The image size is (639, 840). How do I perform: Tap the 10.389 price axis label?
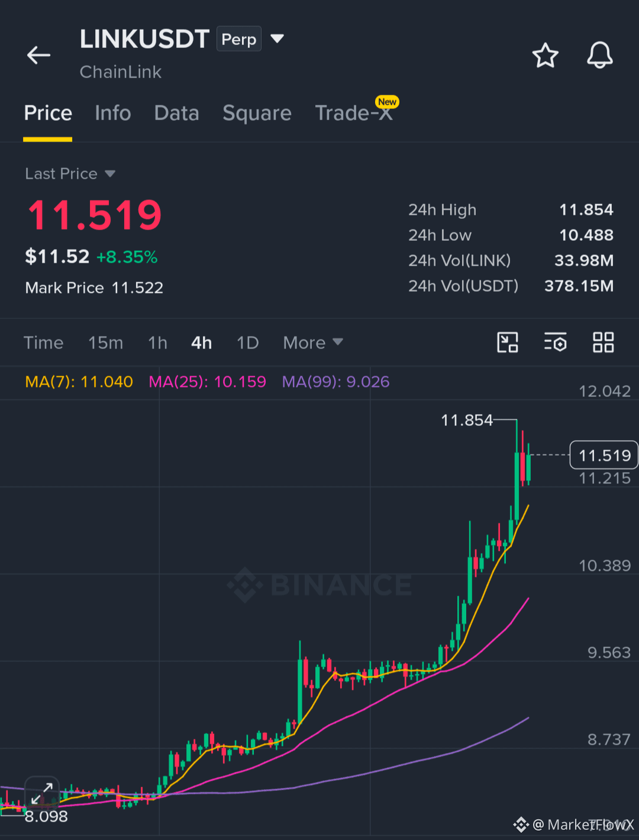point(605,566)
